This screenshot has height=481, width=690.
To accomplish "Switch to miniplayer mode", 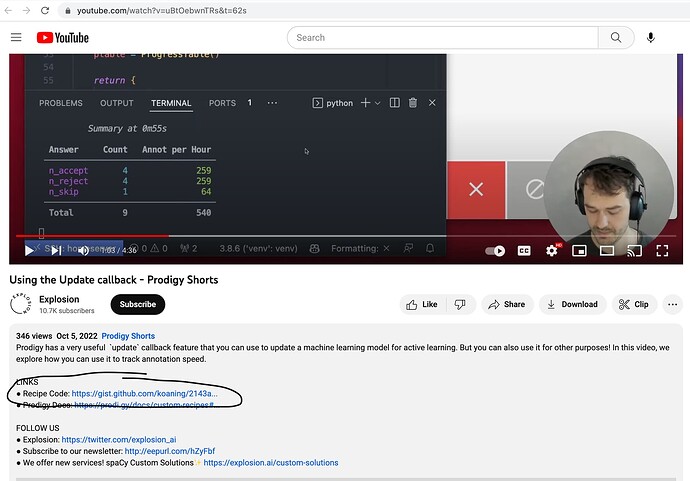I will coord(579,251).
